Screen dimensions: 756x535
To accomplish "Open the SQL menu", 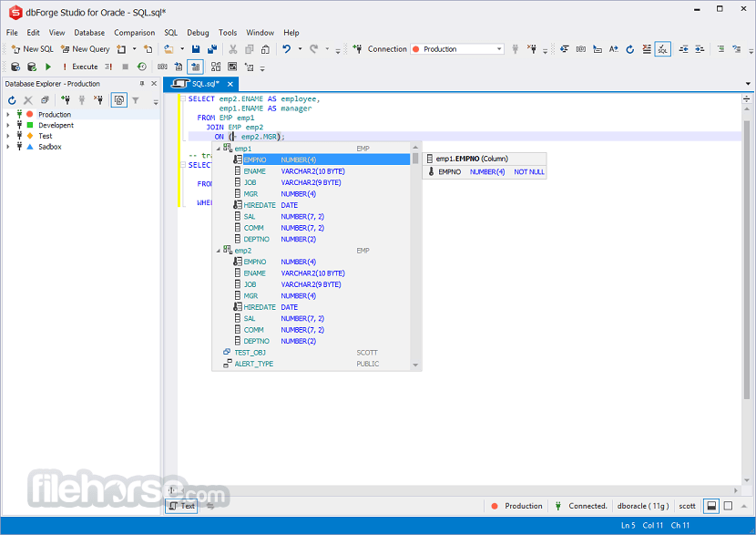I will pos(170,33).
